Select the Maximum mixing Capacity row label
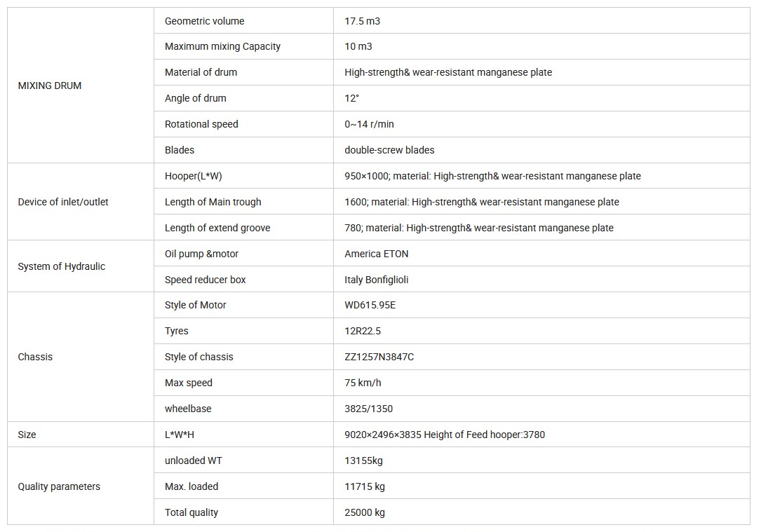 coord(222,46)
